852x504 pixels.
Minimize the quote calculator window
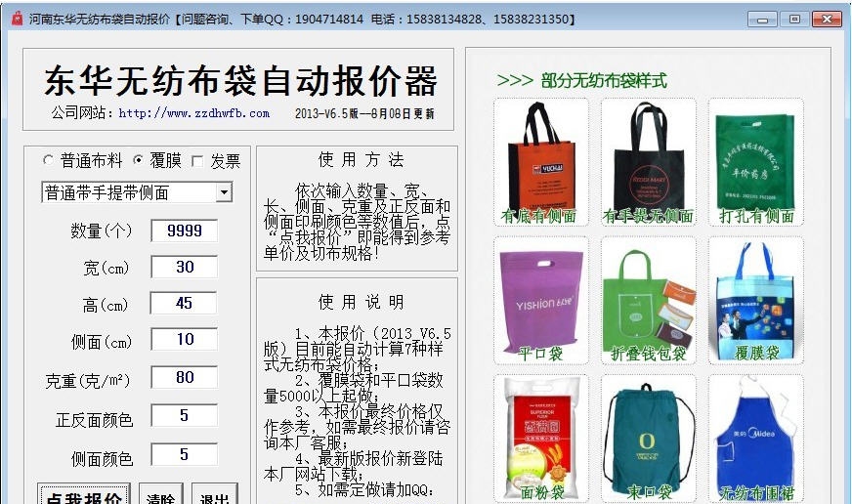tap(762, 20)
